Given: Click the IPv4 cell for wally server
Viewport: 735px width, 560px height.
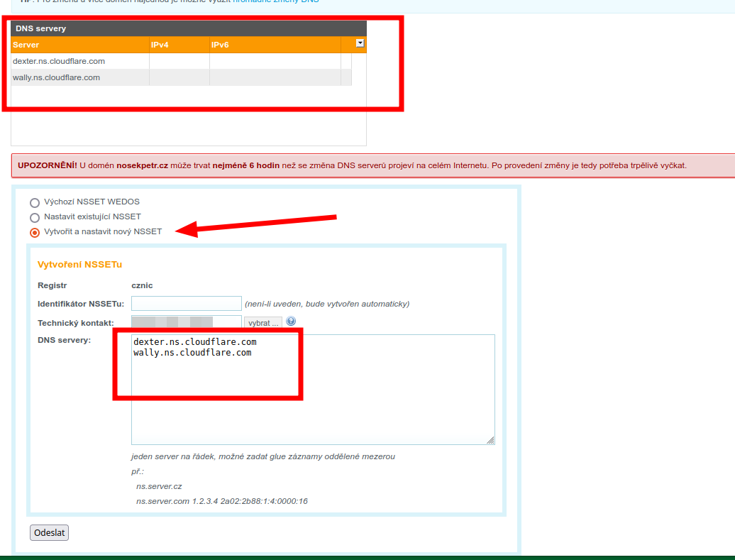Looking at the screenshot, I should coord(179,77).
